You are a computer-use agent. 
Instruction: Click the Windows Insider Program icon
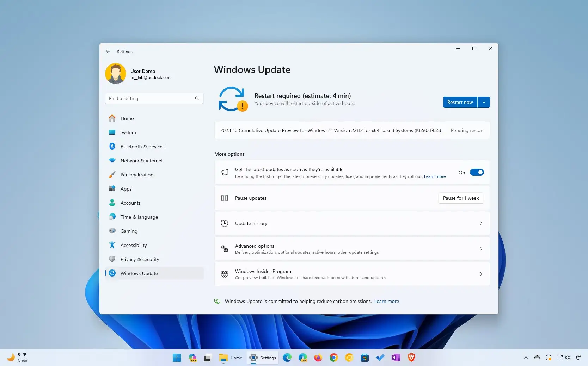tap(225, 274)
